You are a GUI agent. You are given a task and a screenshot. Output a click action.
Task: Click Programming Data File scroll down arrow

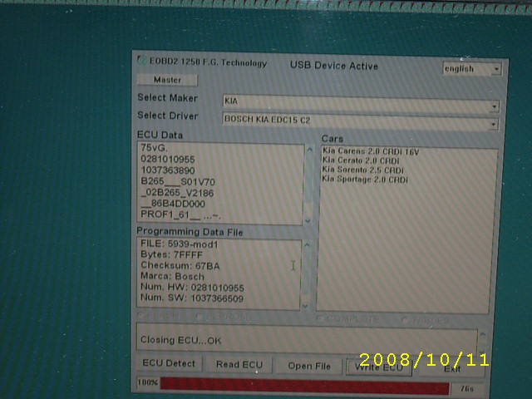(x=305, y=306)
